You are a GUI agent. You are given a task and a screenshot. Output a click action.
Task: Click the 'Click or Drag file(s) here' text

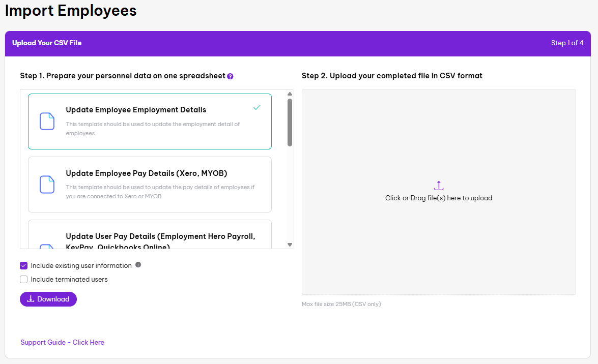pos(439,198)
